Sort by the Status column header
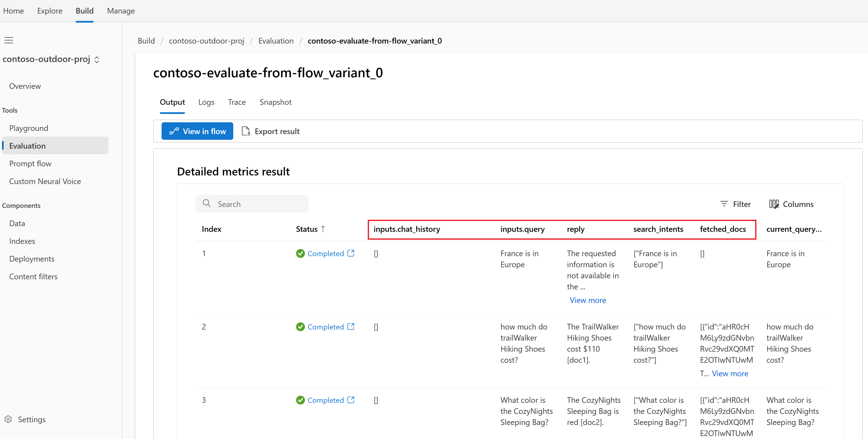Screen dimensions: 868x439 coord(307,229)
